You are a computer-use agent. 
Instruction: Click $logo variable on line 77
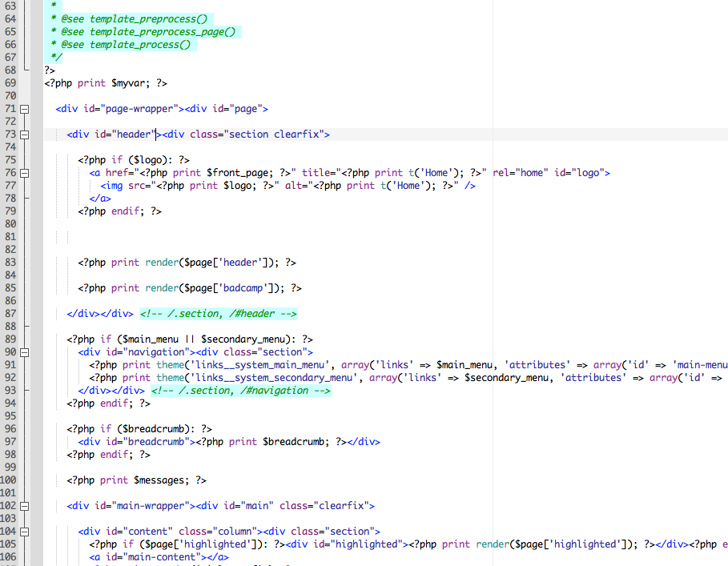[x=238, y=186]
